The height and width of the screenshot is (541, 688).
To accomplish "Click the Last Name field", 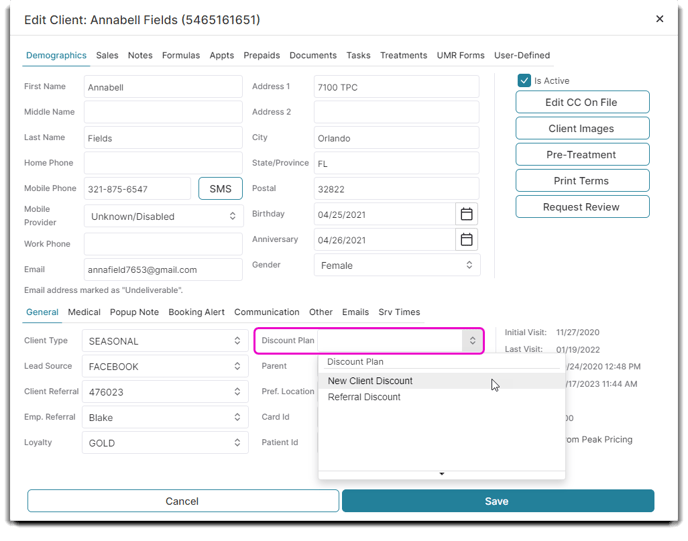I will tap(163, 138).
